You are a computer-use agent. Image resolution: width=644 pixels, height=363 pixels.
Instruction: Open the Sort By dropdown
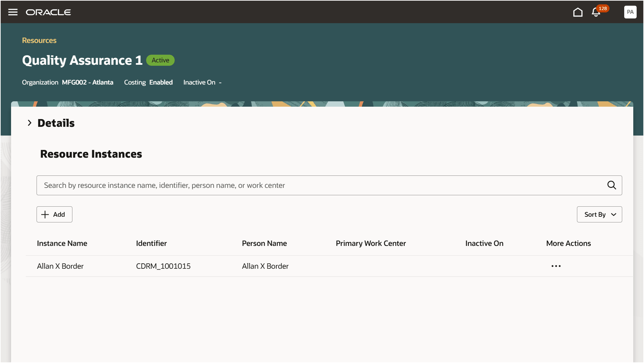click(x=599, y=214)
